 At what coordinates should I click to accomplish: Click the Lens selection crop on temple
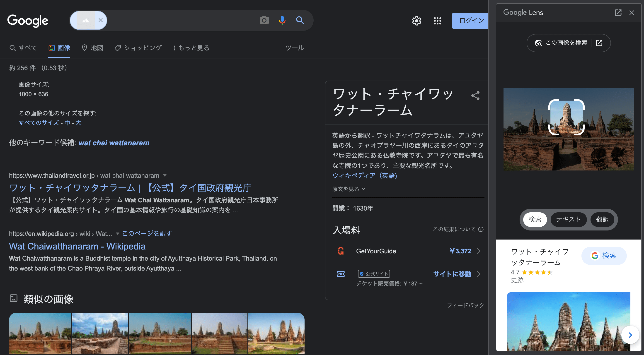[x=566, y=117]
